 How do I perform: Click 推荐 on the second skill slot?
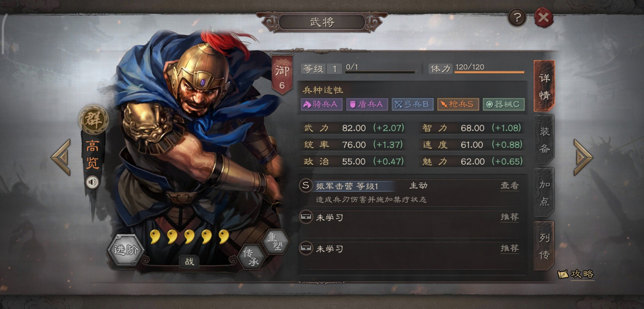click(x=510, y=217)
